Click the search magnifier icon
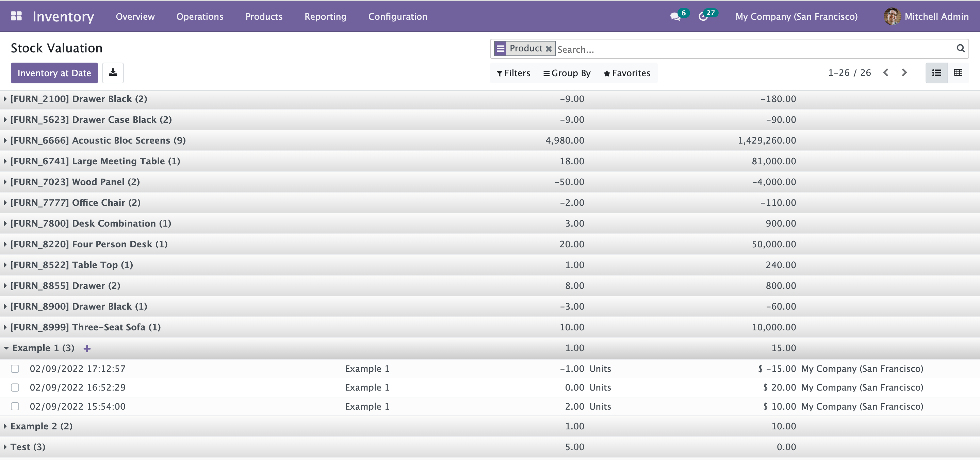The width and height of the screenshot is (980, 460). click(x=960, y=48)
